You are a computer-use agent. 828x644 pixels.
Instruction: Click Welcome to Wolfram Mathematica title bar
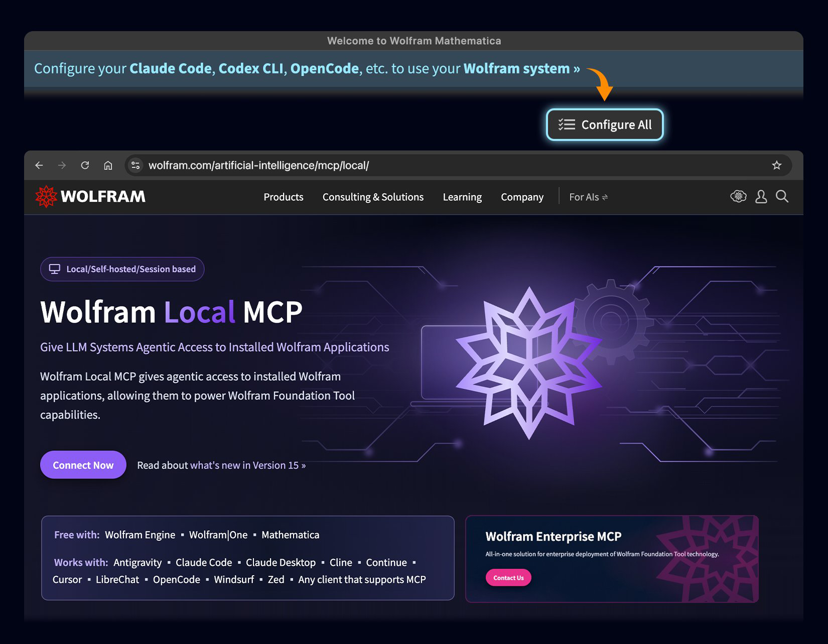414,41
